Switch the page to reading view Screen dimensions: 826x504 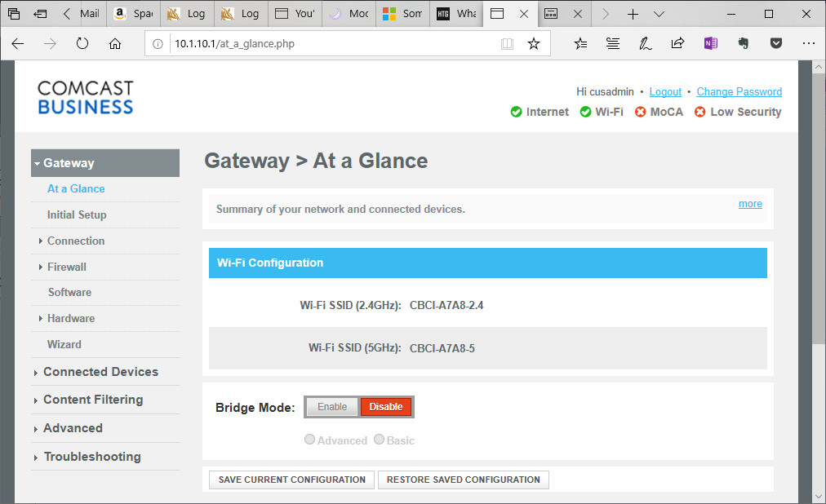[x=507, y=44]
